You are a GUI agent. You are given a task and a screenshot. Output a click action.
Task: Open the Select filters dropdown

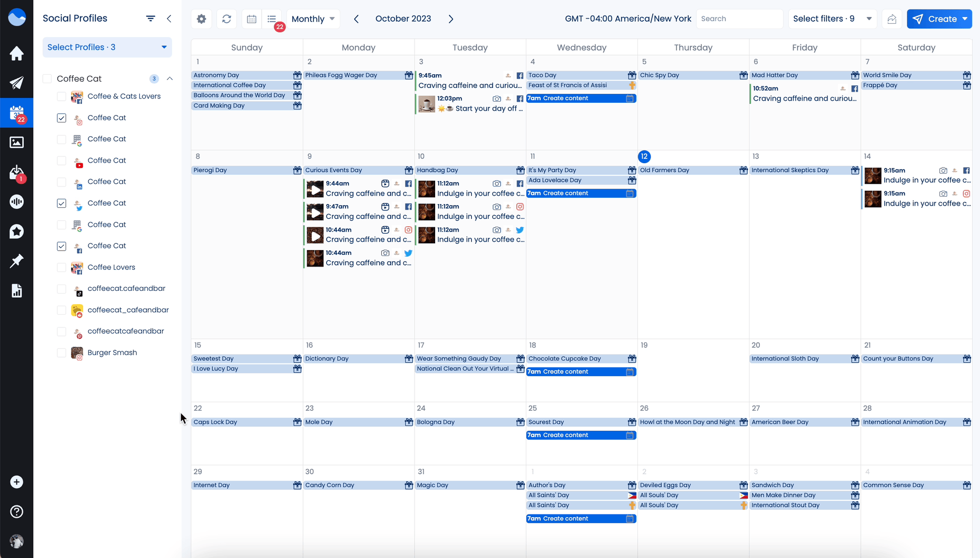tap(832, 19)
